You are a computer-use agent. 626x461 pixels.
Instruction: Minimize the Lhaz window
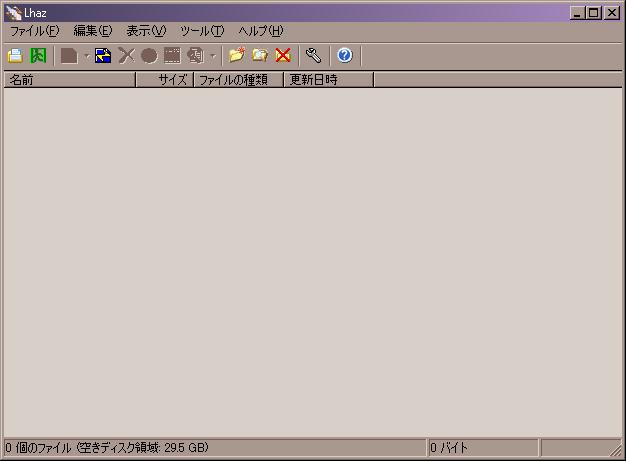577,13
